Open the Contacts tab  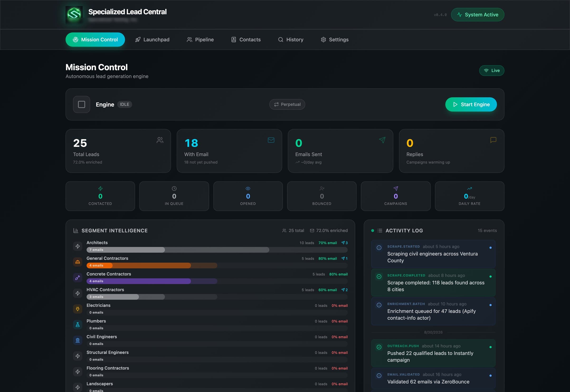246,39
